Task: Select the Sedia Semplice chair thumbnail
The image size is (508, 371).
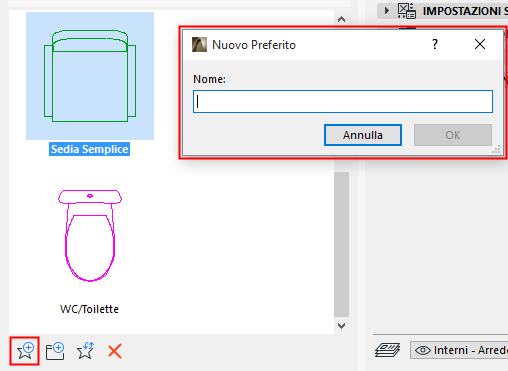Action: pos(90,76)
